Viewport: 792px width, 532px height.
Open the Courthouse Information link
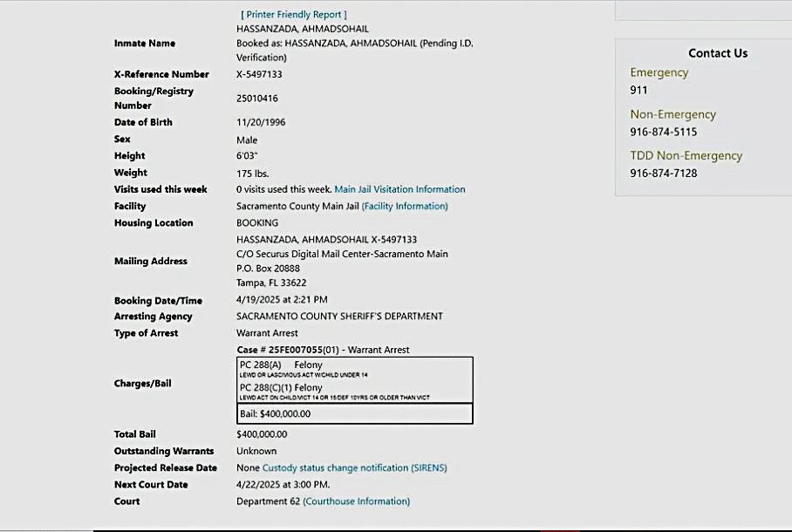(356, 501)
